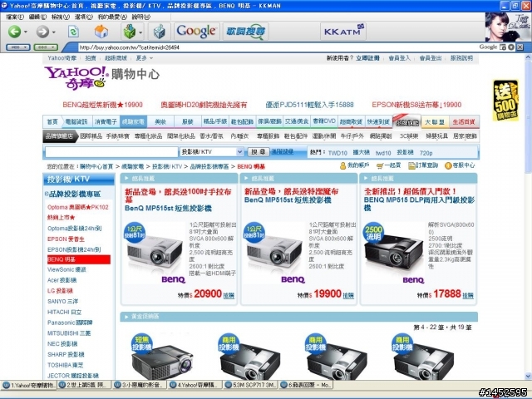Click the green Back arrow button
Image resolution: width=532 pixels, height=399 pixels.
(x=14, y=32)
